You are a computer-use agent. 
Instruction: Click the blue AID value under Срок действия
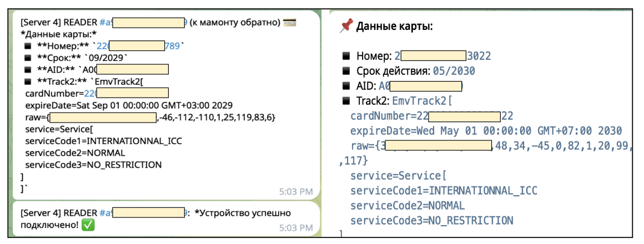[421, 86]
